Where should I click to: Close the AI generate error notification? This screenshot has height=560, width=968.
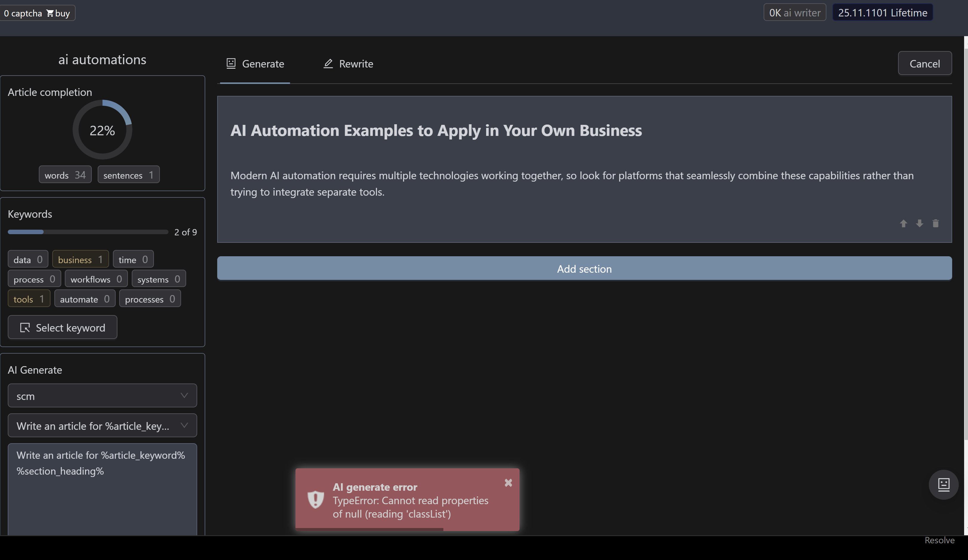[508, 483]
